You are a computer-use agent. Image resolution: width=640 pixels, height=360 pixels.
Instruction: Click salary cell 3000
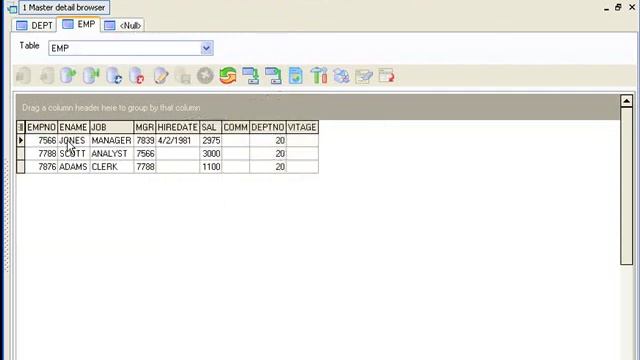coord(211,153)
